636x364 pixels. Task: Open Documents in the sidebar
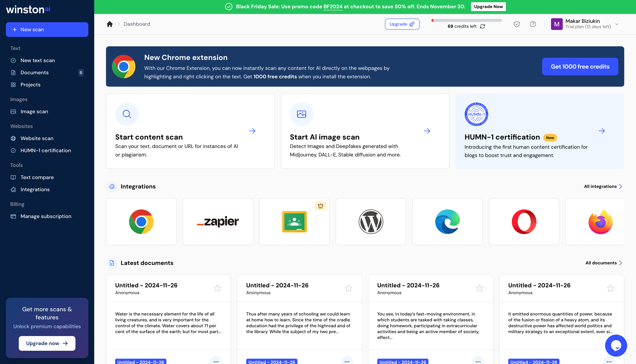47,72
